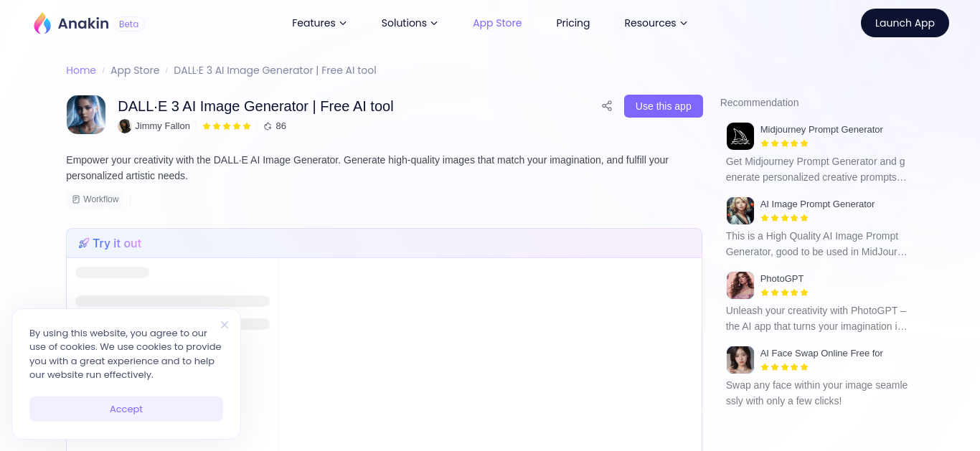Image resolution: width=980 pixels, height=451 pixels.
Task: Click the stars under AI Image Prompt Generator
Action: (x=784, y=218)
